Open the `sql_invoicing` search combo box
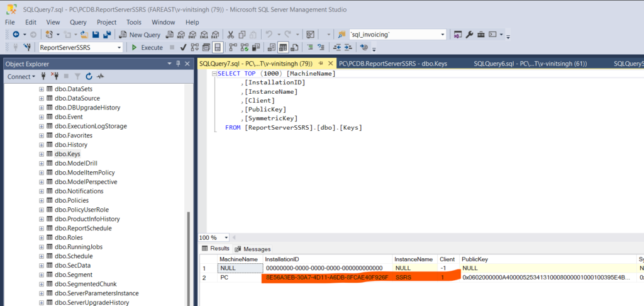644x306 pixels. (x=443, y=35)
